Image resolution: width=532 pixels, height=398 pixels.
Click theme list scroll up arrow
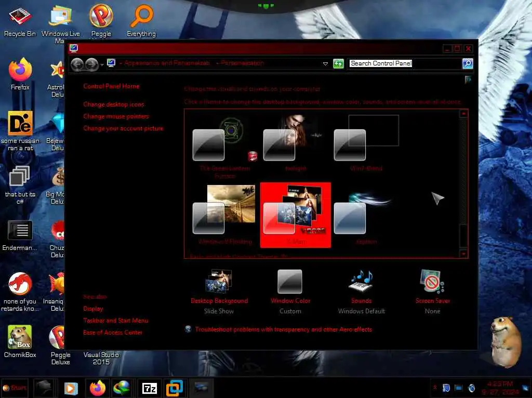point(464,113)
